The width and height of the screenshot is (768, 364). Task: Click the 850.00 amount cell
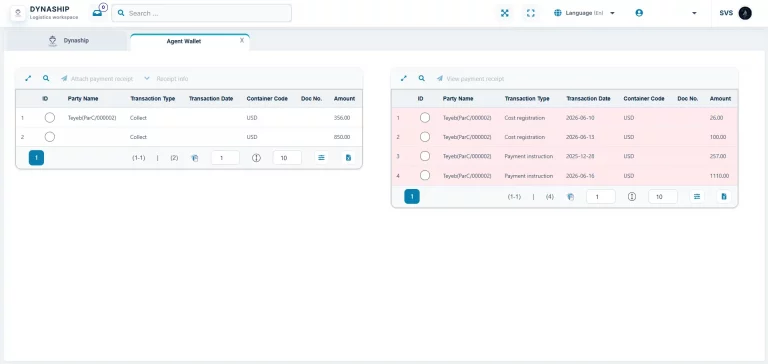342,137
